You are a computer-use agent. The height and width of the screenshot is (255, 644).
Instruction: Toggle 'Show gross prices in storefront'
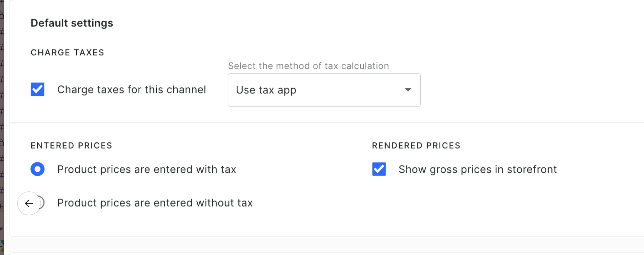379,169
